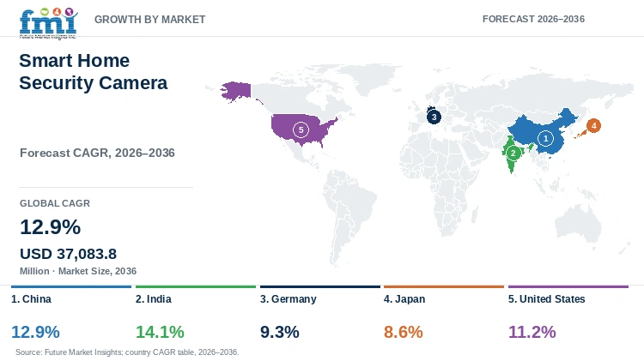
Task: Click the 'GLOBAL CAGR' label
Action: pos(55,203)
